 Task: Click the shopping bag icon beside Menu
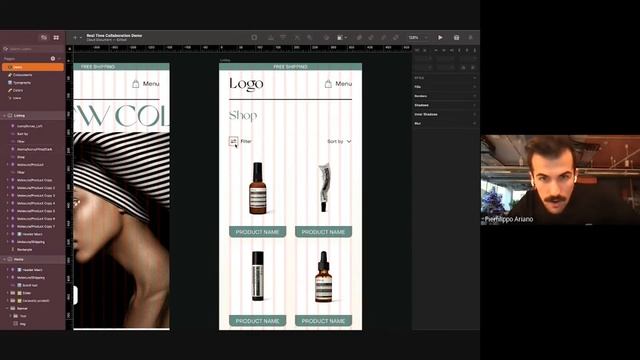pos(328,84)
